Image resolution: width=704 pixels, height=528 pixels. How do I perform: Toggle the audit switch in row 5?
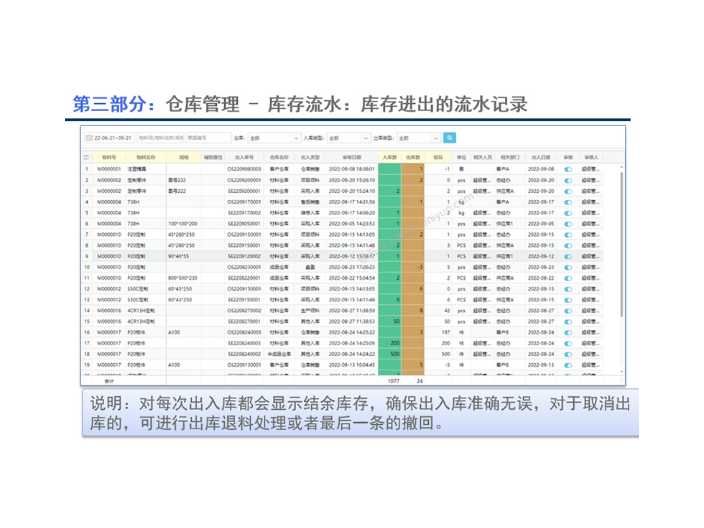568,213
